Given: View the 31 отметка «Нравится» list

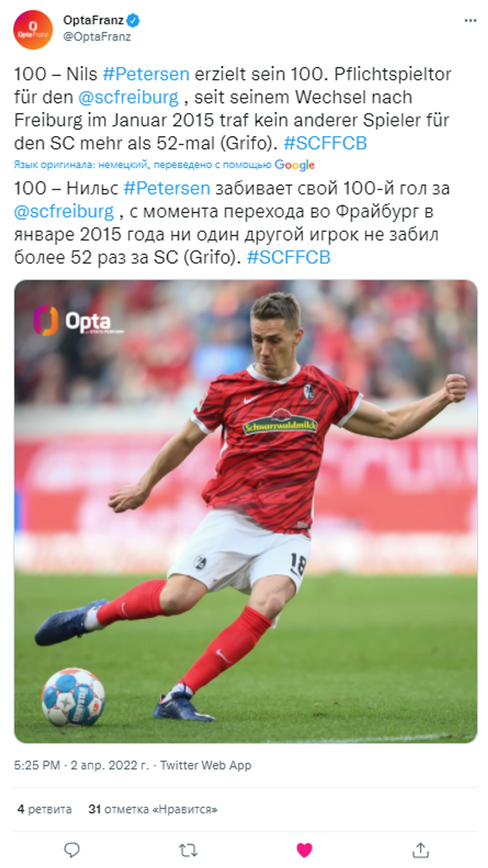Looking at the screenshot, I should (152, 809).
